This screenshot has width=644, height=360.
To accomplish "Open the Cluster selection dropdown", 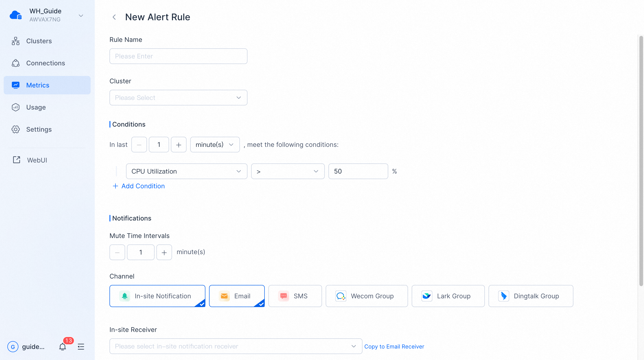I will point(178,98).
